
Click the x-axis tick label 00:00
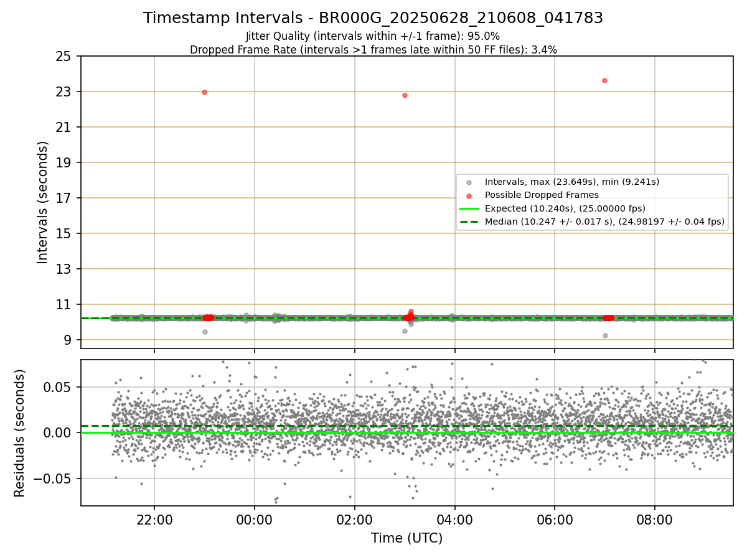255,520
